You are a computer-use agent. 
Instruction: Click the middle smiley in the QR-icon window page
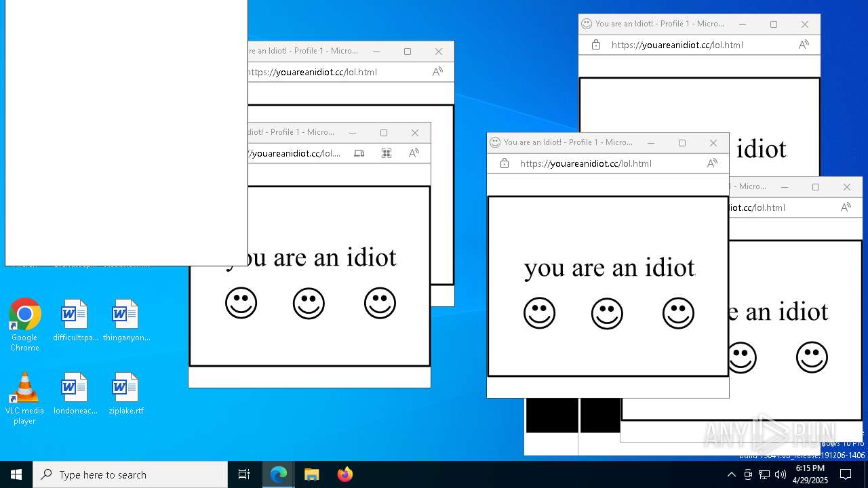pos(309,303)
